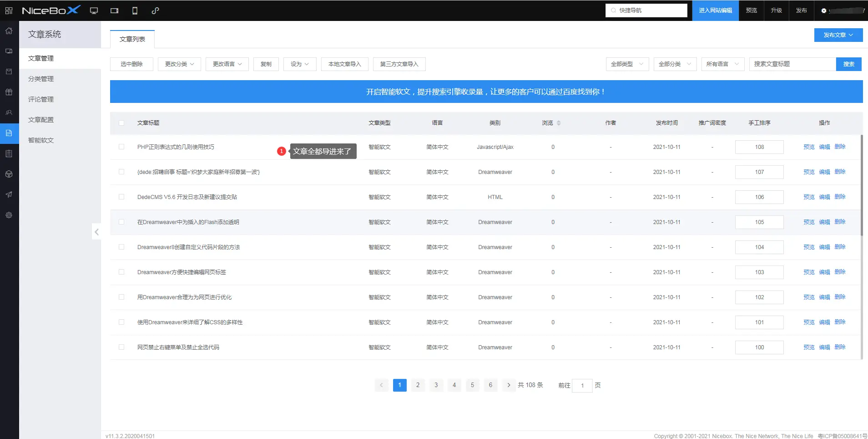Viewport: 868px width, 439px height.
Task: Focus the 快捷导航 search box
Action: (646, 10)
